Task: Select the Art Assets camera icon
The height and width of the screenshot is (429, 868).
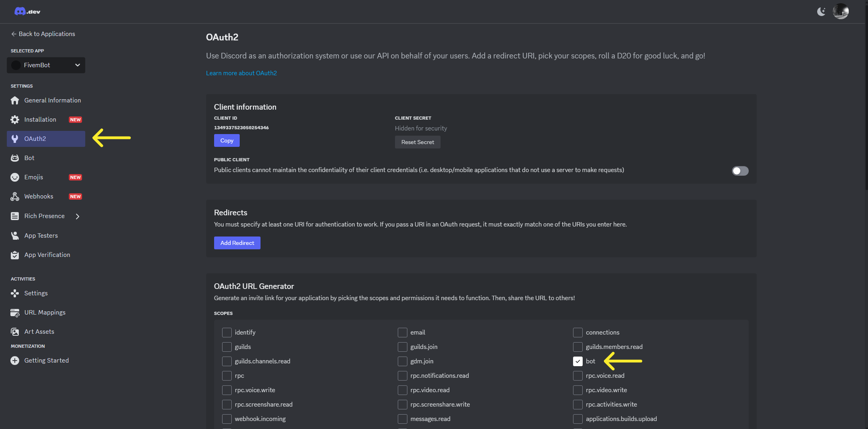Action: pyautogui.click(x=15, y=331)
